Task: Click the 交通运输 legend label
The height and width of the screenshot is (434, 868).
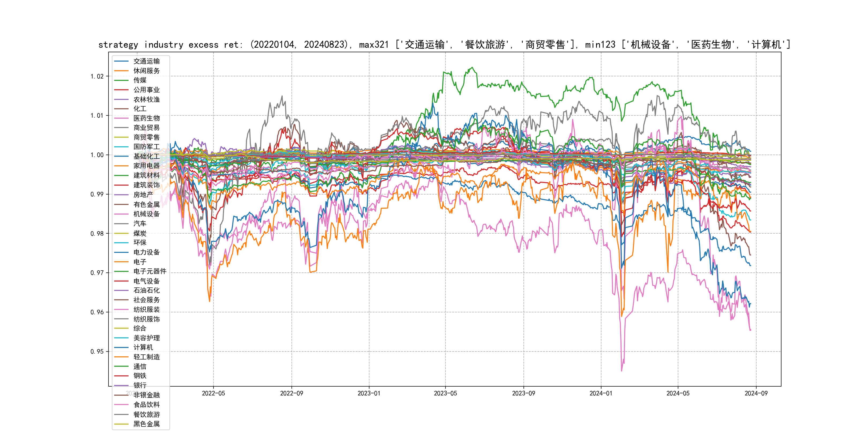Action: 146,61
